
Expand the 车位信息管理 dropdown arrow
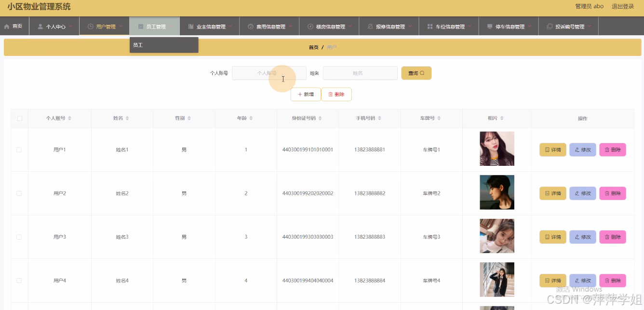470,27
